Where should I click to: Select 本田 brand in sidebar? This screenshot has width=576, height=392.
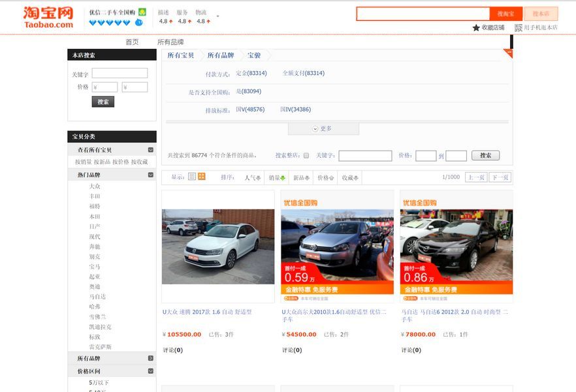tap(95, 216)
